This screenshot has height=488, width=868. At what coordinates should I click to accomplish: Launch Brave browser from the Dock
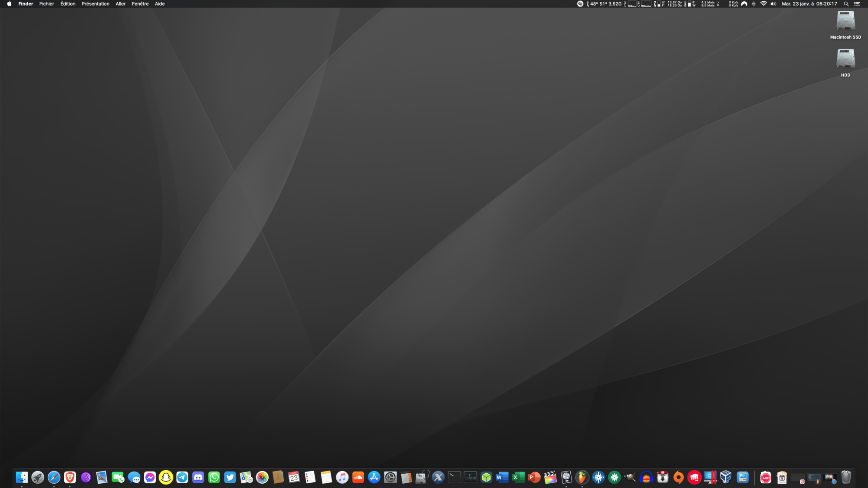[x=70, y=478]
